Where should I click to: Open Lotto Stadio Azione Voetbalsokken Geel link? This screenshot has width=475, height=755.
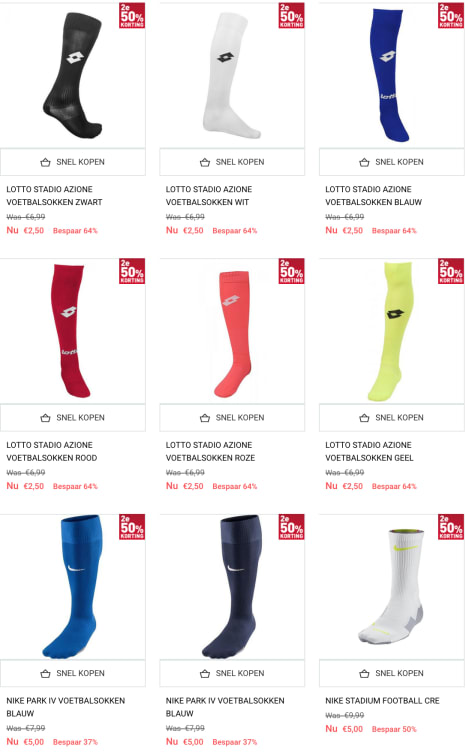coord(369,452)
